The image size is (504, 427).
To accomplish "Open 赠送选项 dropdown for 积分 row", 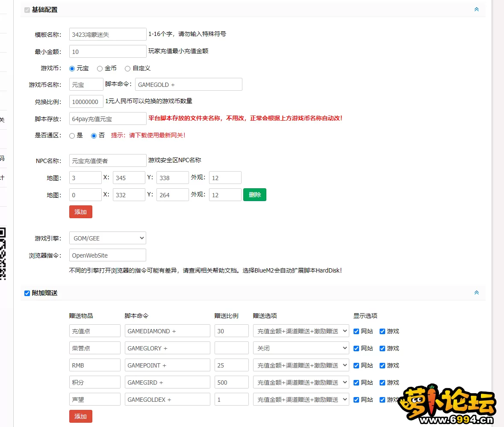I will click(x=301, y=382).
